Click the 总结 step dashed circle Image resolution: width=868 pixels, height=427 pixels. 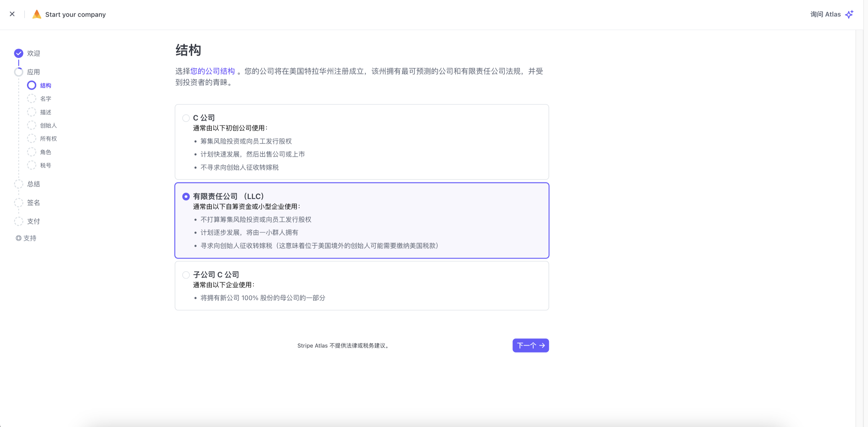pos(19,184)
